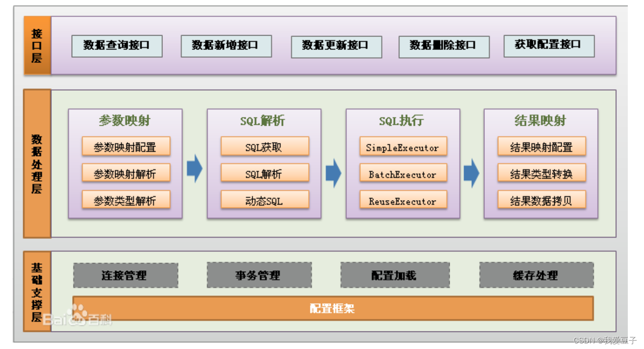Click the 结果映射 green section heading

540,121
